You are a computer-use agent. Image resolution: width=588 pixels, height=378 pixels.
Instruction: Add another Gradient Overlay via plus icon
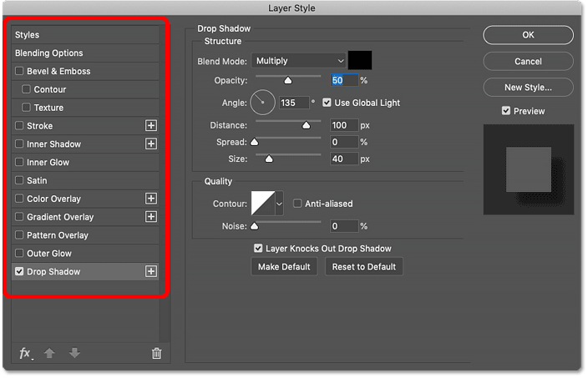pyautogui.click(x=151, y=216)
